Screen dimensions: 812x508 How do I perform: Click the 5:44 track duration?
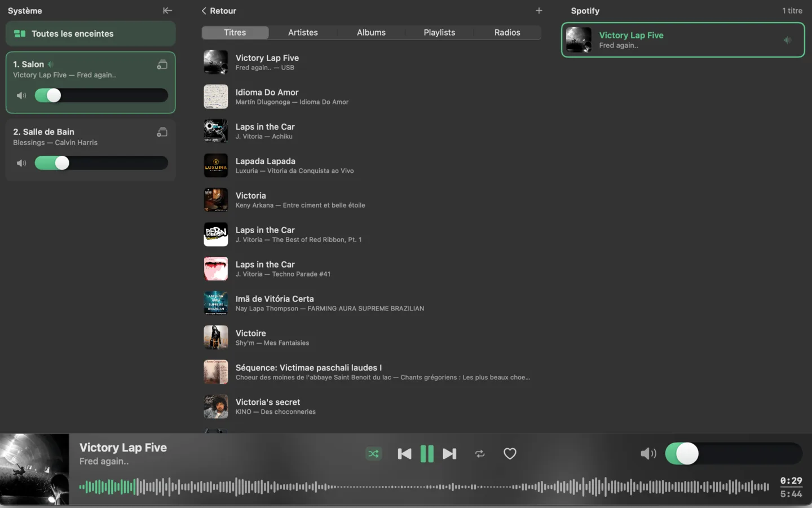click(791, 494)
